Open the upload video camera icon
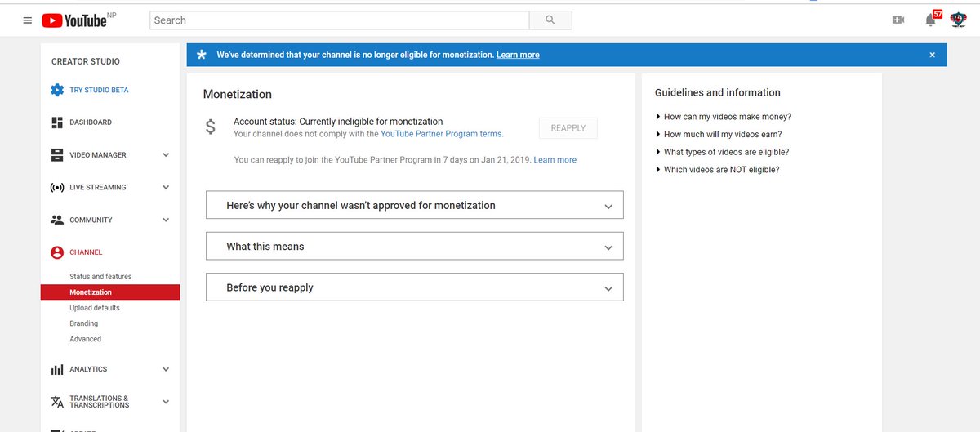 point(898,20)
